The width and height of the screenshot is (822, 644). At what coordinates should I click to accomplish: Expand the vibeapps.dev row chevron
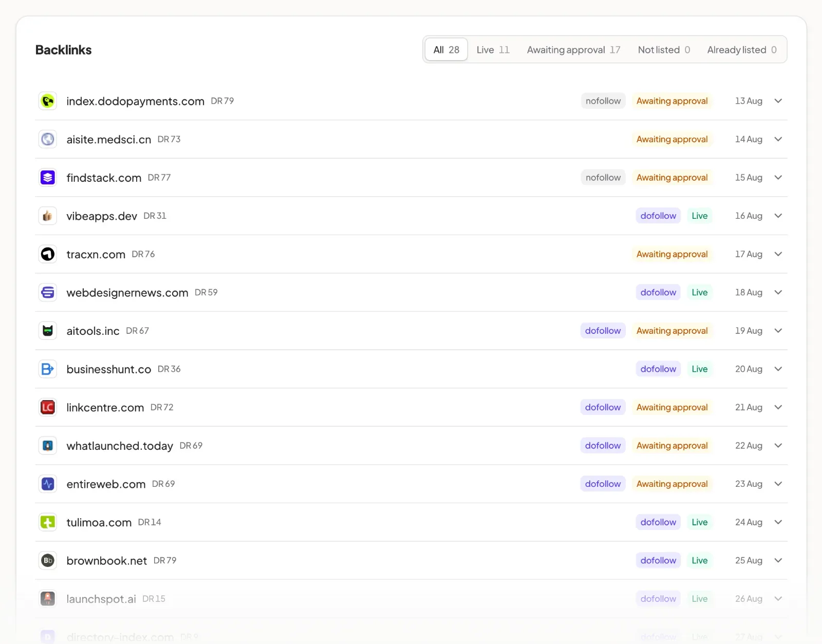[x=778, y=216]
